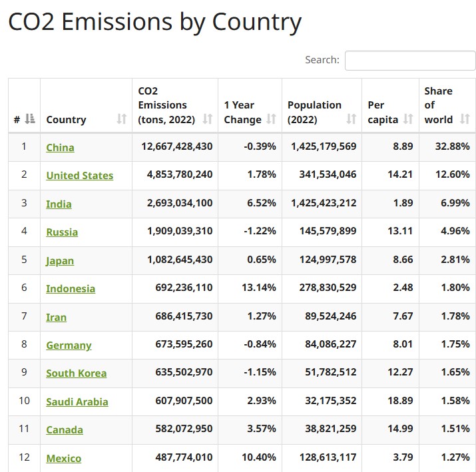Open the Indonesia country link
The image size is (476, 472).
point(71,289)
